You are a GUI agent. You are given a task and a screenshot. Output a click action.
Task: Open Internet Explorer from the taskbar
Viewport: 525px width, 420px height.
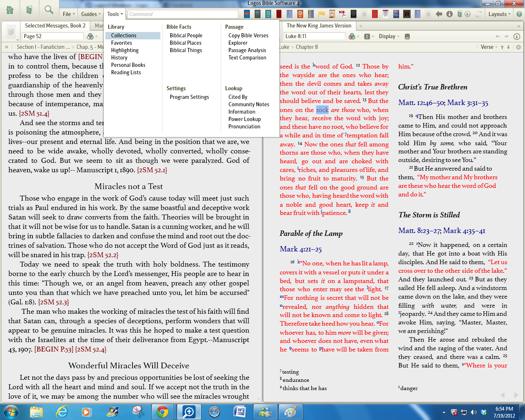click(62, 412)
